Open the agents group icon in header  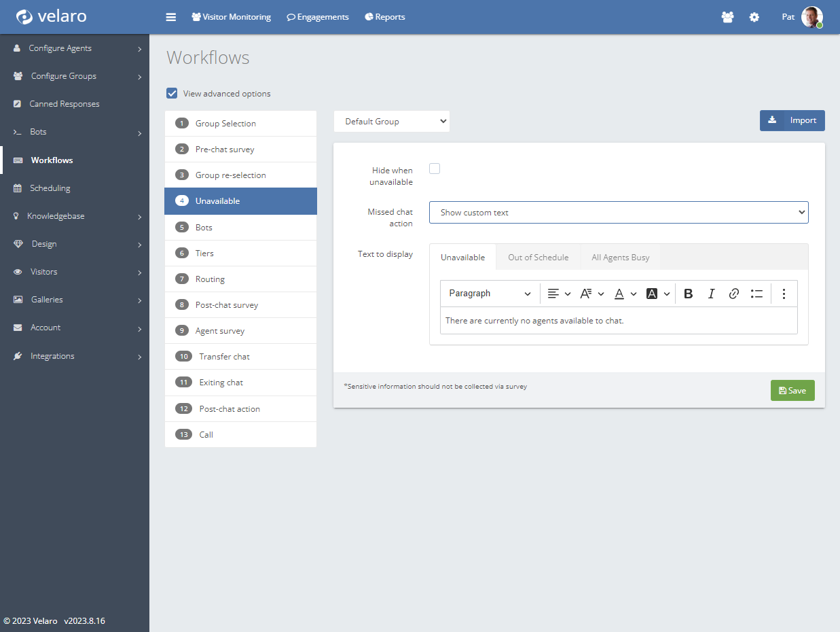coord(727,17)
